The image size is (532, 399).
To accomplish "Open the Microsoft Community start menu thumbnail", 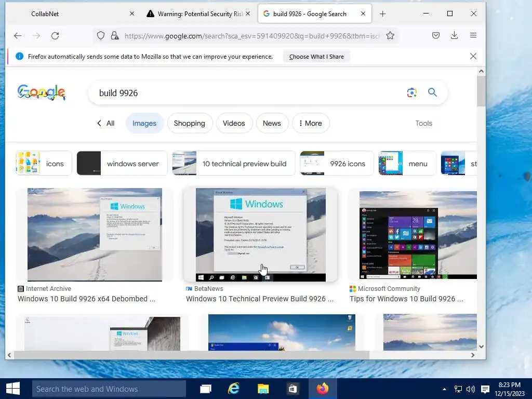I will click(x=418, y=235).
